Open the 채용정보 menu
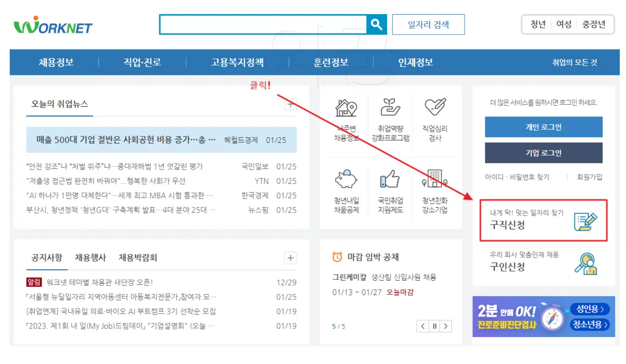The width and height of the screenshot is (626, 364). [55, 62]
